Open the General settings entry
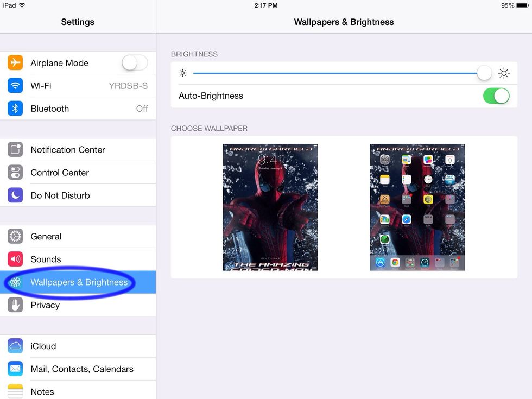 point(78,236)
